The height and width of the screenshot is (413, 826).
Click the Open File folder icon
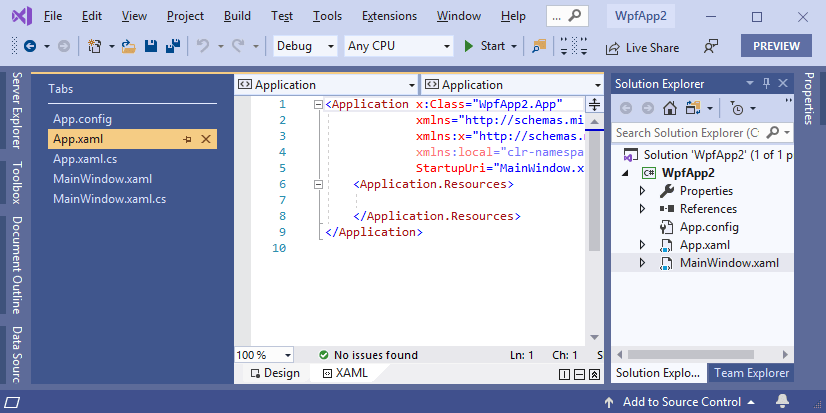pyautogui.click(x=129, y=46)
